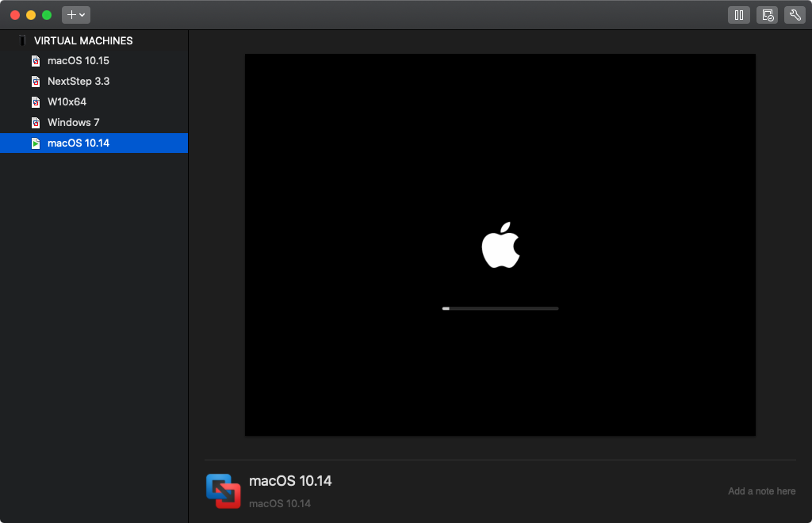812x523 pixels.
Task: Click the VMware Fusion VM thumbnail at bottom
Action: (224, 491)
